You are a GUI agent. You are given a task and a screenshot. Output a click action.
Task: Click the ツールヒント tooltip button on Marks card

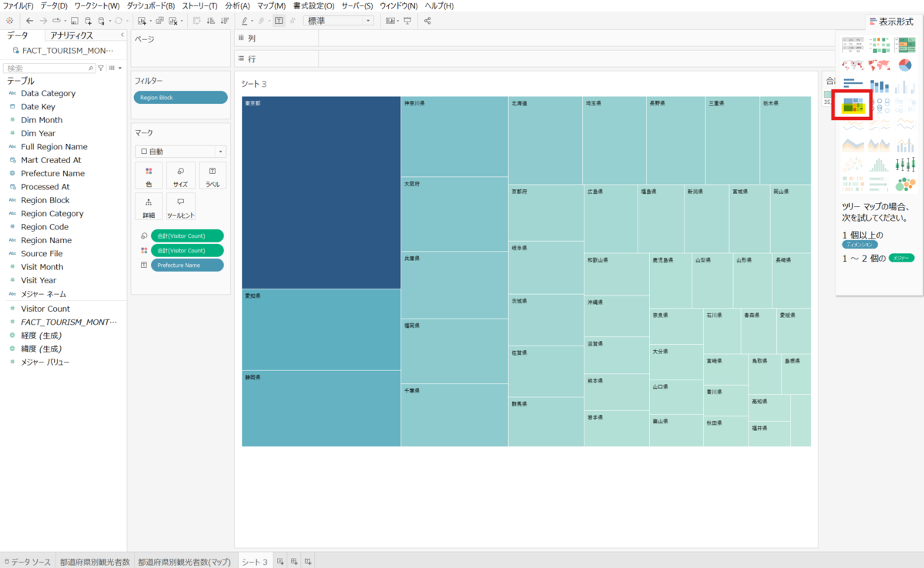(180, 206)
